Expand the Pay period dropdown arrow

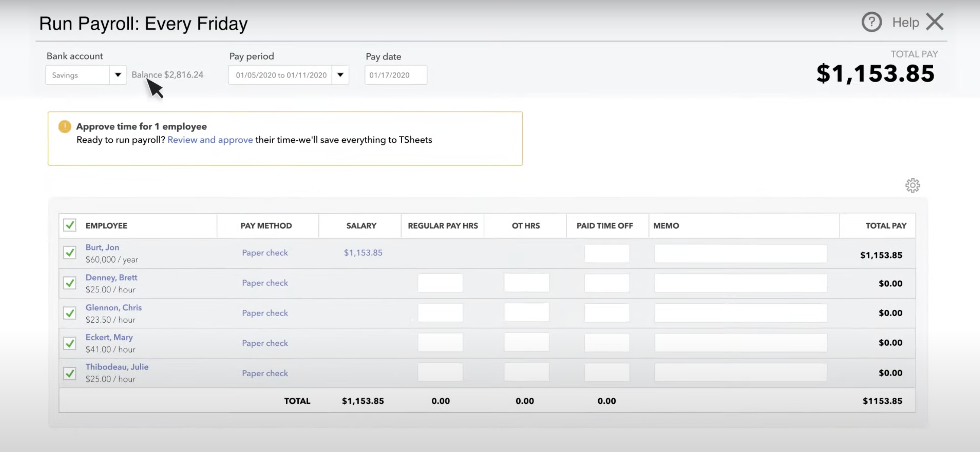tap(340, 75)
